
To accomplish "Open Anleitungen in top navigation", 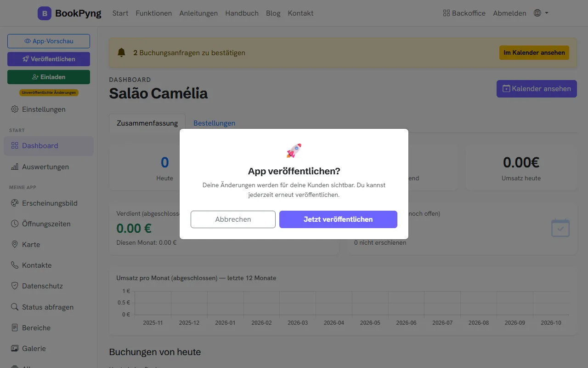I will click(x=198, y=13).
